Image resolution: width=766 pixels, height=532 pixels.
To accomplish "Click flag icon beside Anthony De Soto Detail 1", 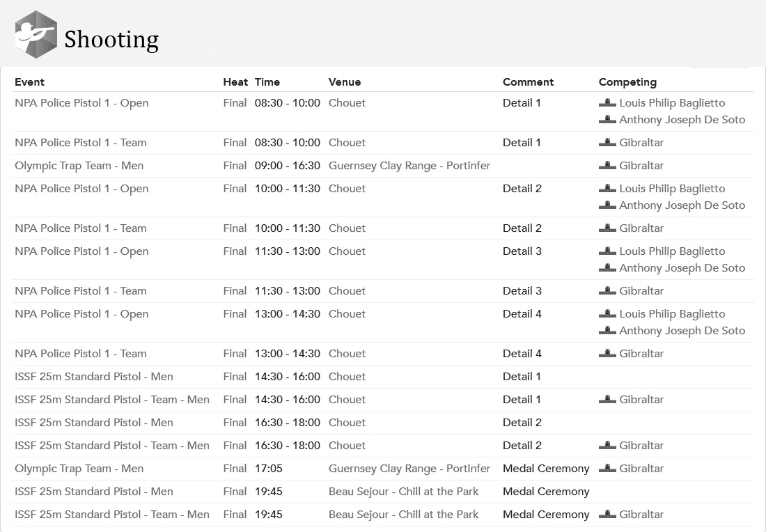I will [607, 119].
